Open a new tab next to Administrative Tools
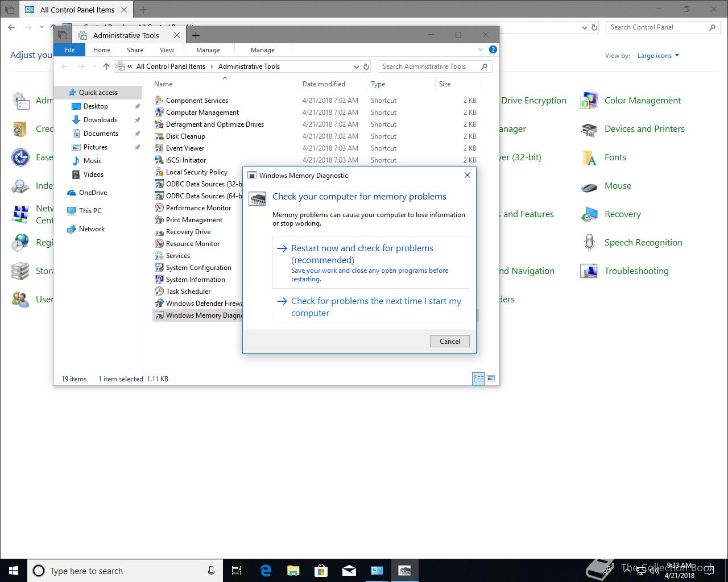Screen dimensions: 728x582 [196, 35]
